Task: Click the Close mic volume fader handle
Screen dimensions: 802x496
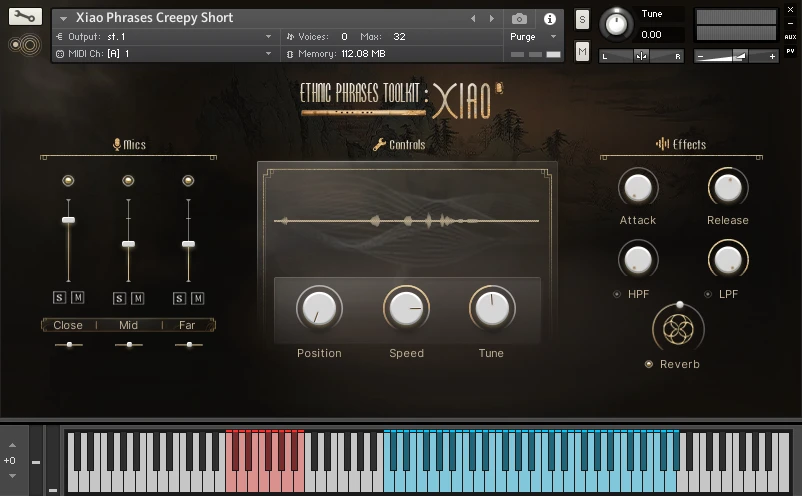Action: click(68, 220)
